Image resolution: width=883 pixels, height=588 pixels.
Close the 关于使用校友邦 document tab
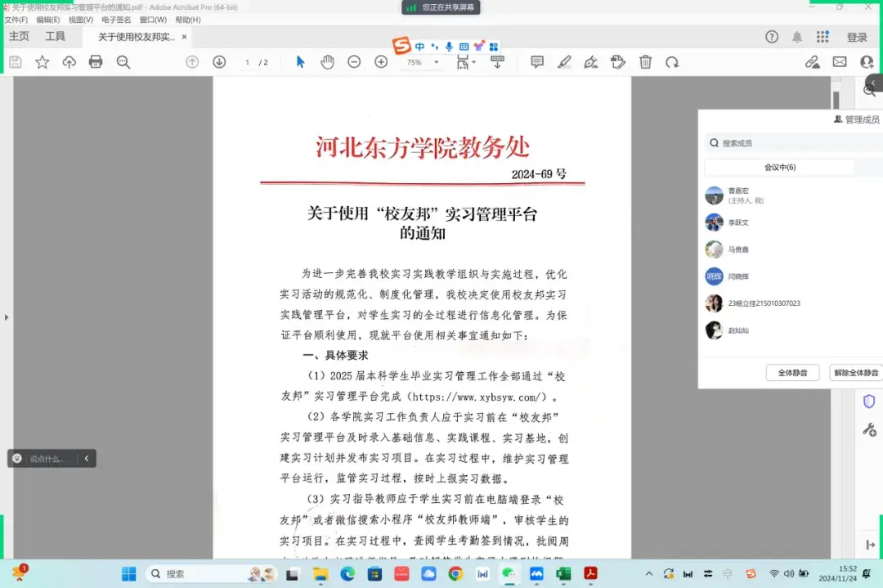click(x=184, y=37)
